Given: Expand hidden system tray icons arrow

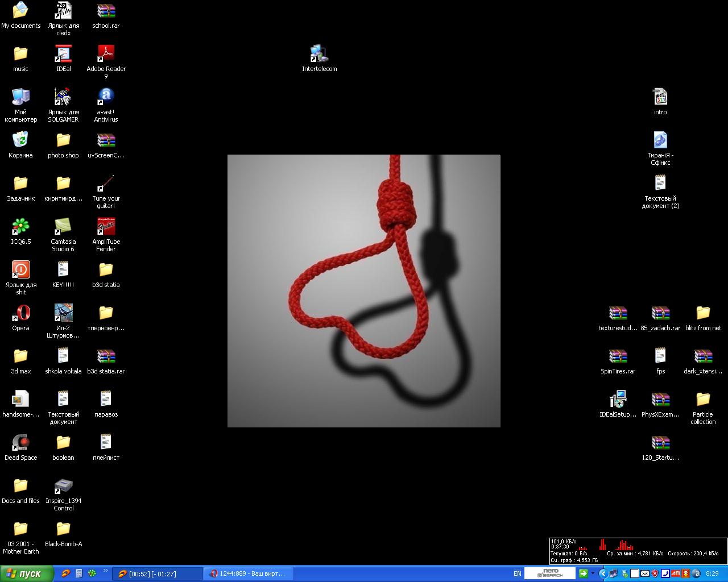Looking at the screenshot, I should point(603,573).
